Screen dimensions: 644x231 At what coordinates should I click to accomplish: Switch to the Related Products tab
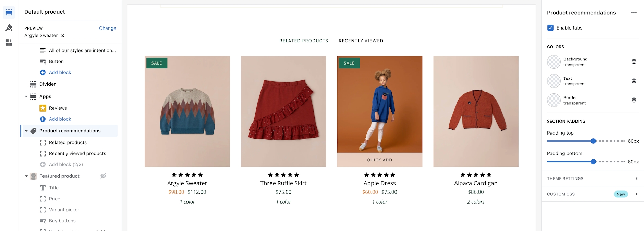click(x=304, y=41)
